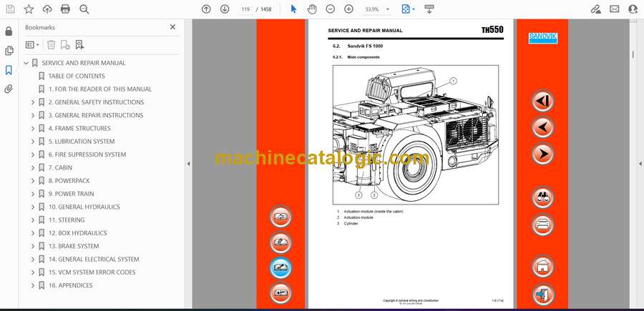Image resolution: width=644 pixels, height=311 pixels.
Task: Select 16. APPENDICES bookmark
Action: click(x=71, y=285)
